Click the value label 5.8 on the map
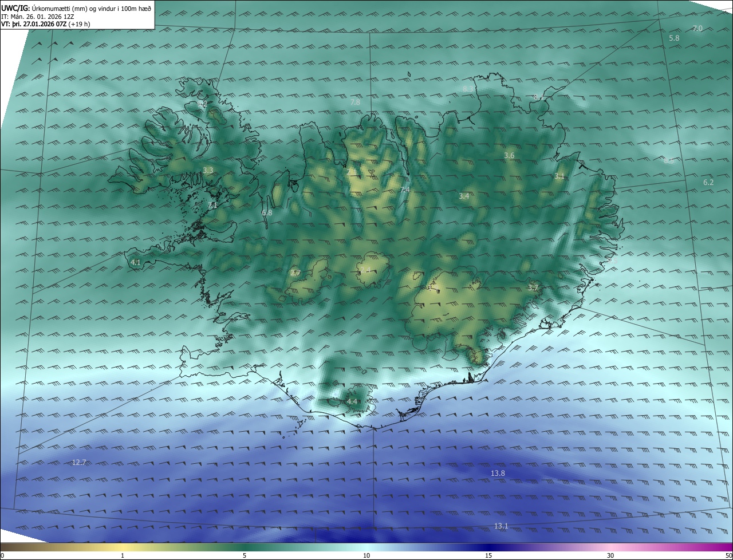 click(674, 38)
